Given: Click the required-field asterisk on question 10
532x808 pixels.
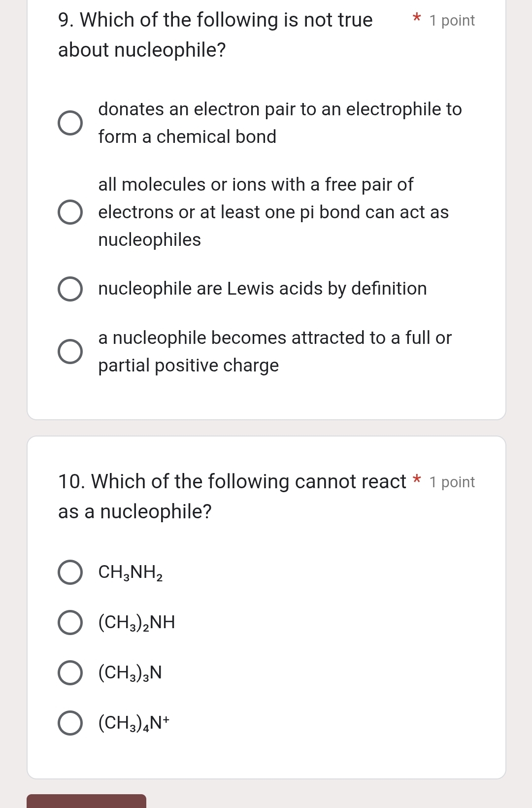Looking at the screenshot, I should pyautogui.click(x=416, y=480).
